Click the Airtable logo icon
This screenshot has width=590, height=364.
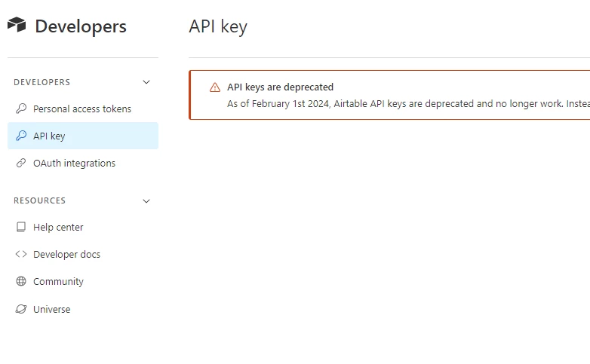click(x=17, y=25)
